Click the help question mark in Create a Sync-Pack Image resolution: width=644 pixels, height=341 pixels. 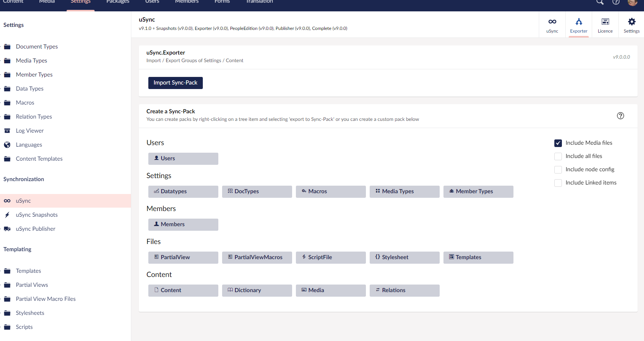point(621,116)
